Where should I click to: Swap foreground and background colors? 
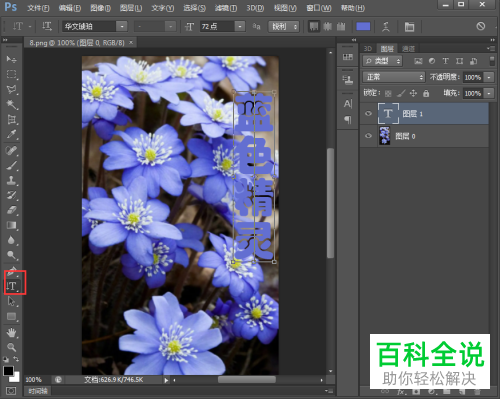16,359
